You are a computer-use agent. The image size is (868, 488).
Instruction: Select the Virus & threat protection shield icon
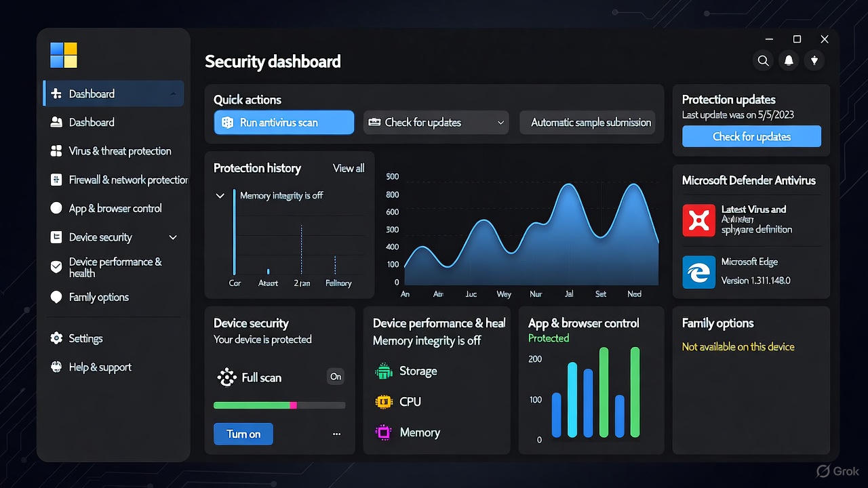click(x=56, y=150)
